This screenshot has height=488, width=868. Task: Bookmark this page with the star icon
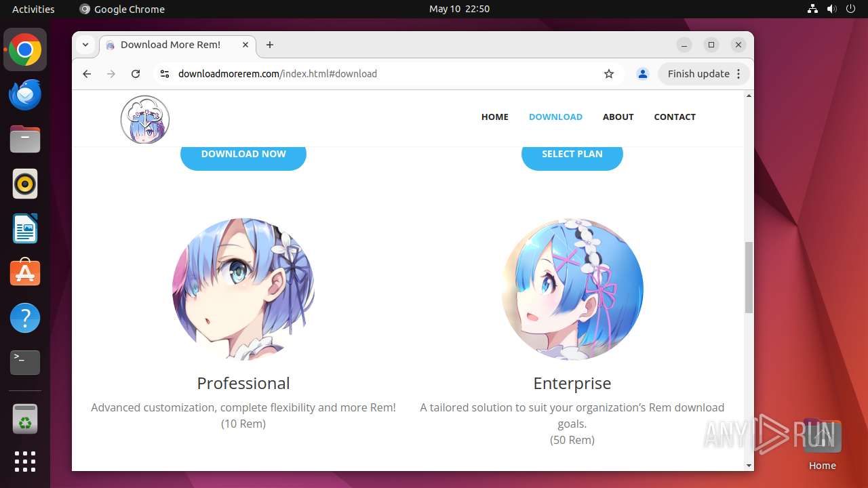coord(609,74)
